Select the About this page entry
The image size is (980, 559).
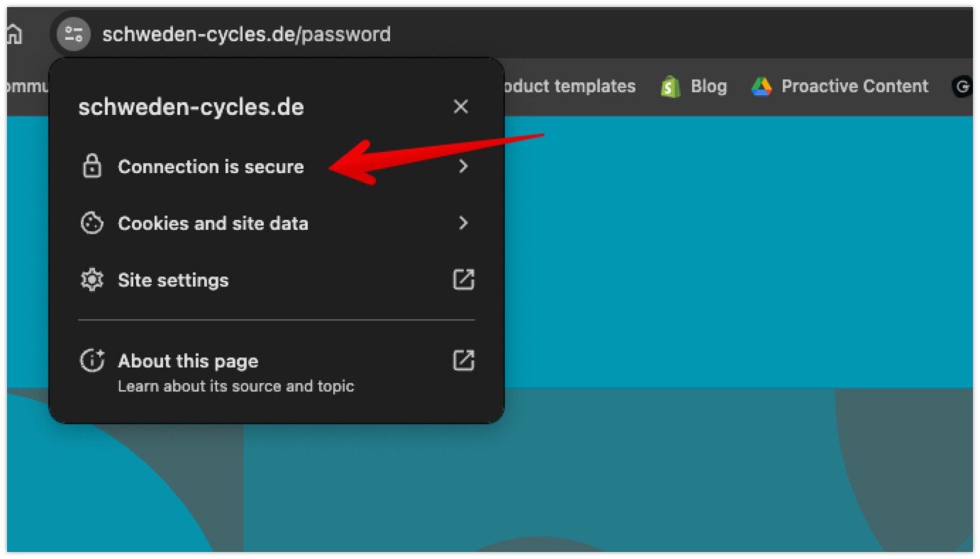pyautogui.click(x=277, y=371)
